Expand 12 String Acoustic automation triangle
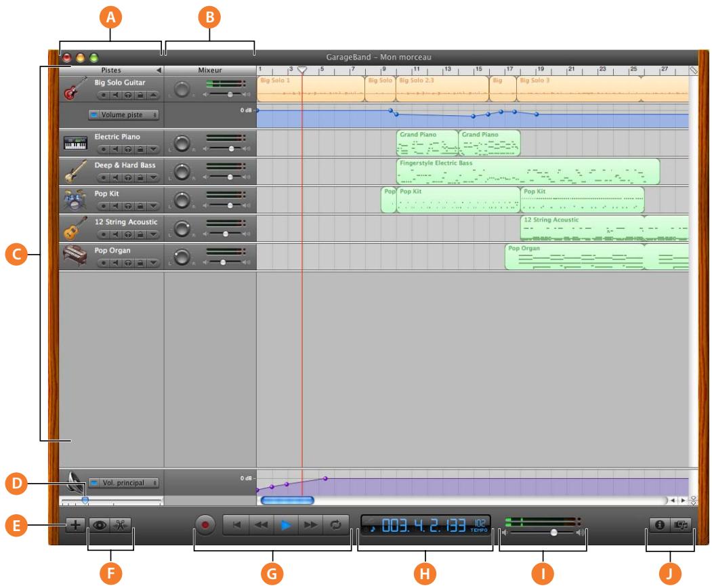The image size is (712, 588). (x=153, y=234)
